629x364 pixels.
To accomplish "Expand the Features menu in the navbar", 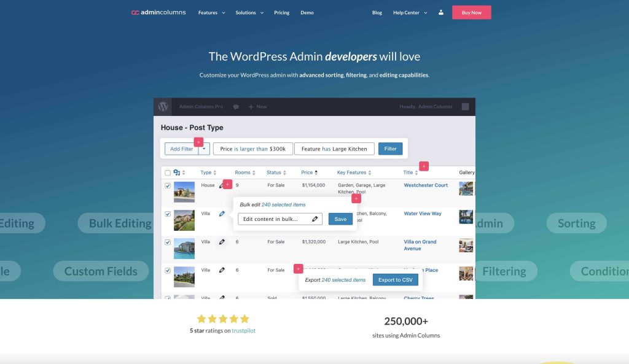I will (x=211, y=12).
